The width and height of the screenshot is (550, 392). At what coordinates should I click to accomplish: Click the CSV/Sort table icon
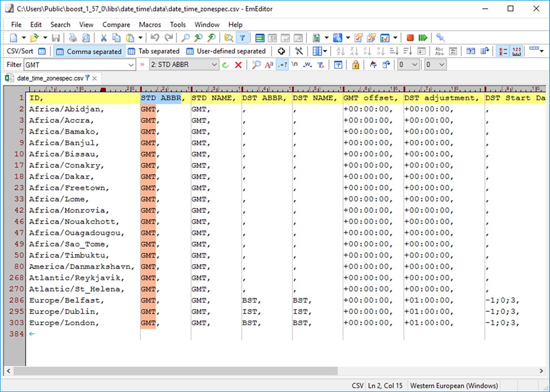point(42,51)
